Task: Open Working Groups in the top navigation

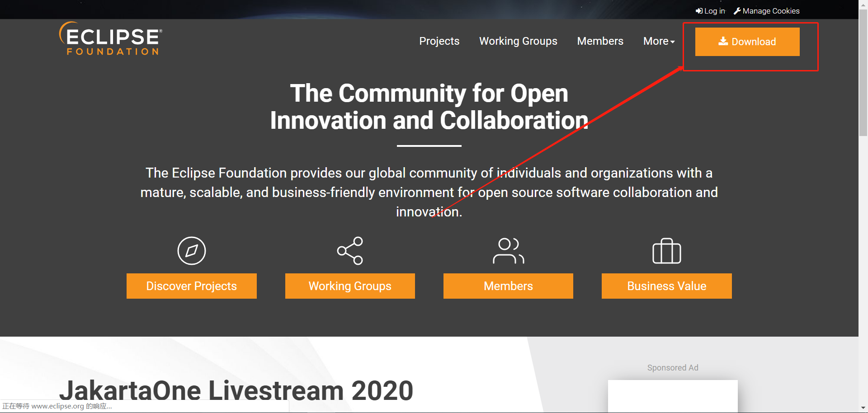Action: 518,41
